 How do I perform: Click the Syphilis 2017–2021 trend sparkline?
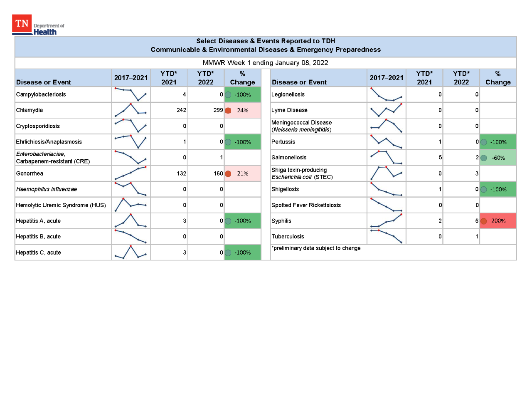coord(386,220)
